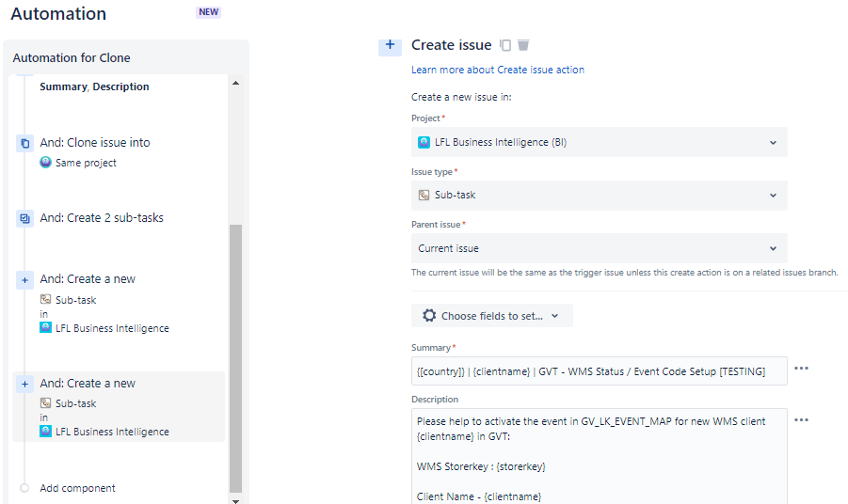Click sidebar scrollbar up arrow
848x504 pixels.
[235, 83]
